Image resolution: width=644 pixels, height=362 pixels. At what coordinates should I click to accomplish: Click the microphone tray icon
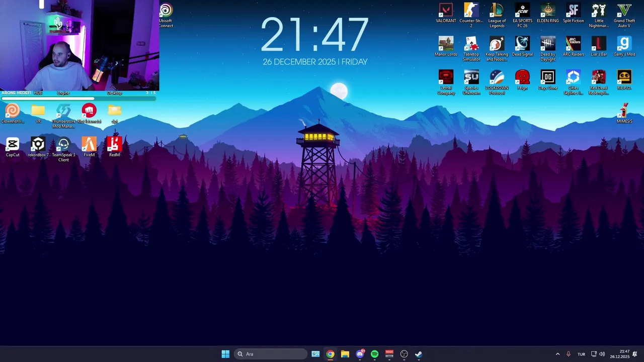569,354
